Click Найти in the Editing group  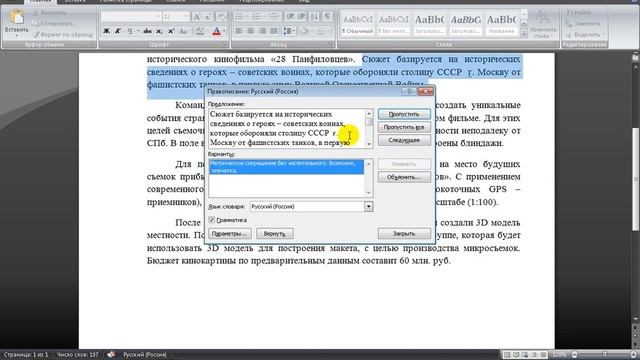pos(579,13)
